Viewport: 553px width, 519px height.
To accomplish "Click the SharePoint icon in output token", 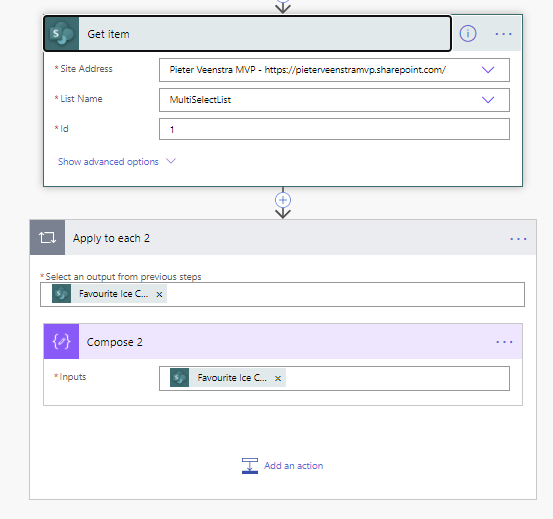I will 61,294.
